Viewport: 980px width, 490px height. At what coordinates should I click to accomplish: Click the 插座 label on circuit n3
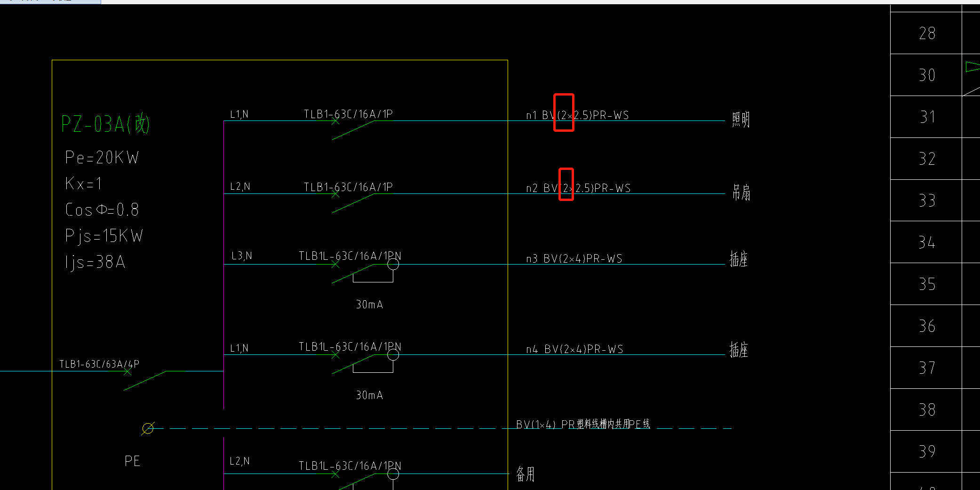(x=739, y=259)
